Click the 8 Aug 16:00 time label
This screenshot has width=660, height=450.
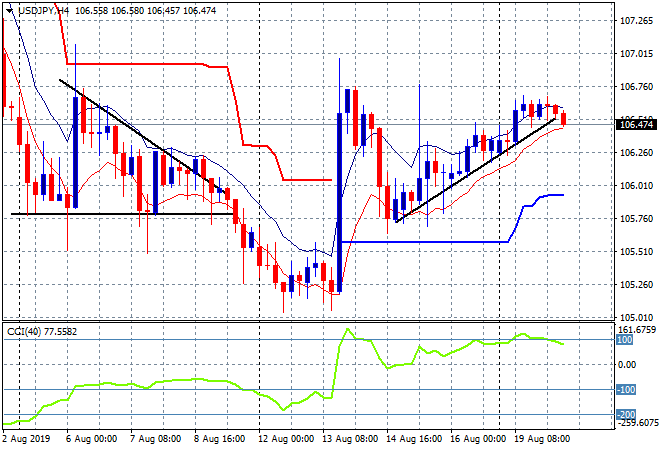[219, 439]
